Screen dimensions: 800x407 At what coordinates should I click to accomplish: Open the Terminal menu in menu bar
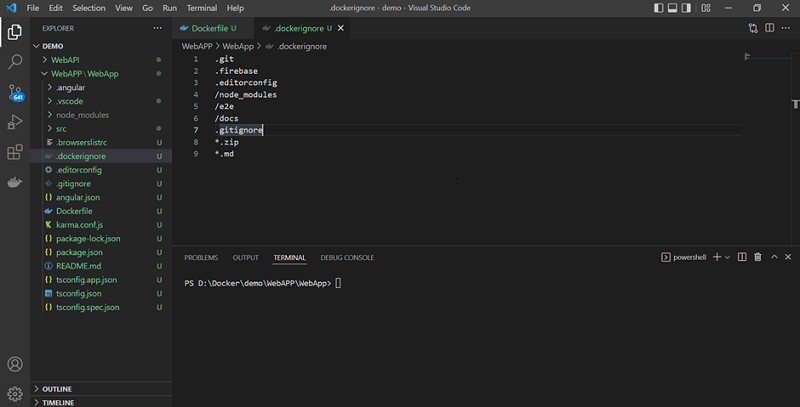click(x=204, y=8)
